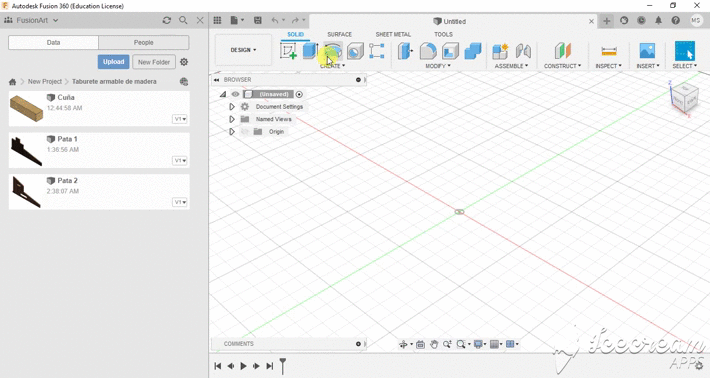Toggle visibility of the Origin folder

tap(245, 132)
